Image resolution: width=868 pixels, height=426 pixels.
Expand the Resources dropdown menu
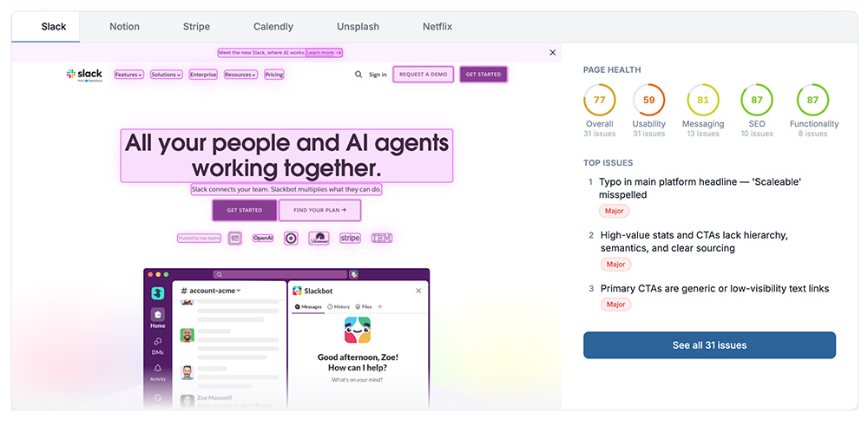coord(240,75)
